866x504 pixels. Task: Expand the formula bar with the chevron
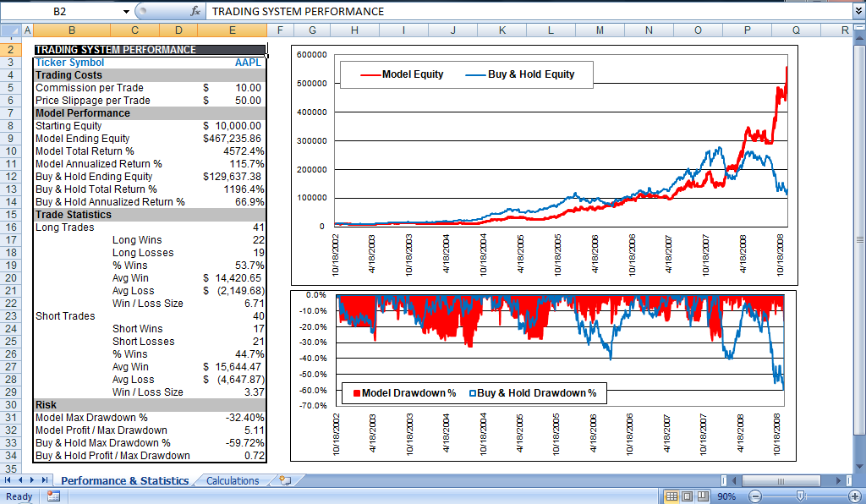[859, 11]
